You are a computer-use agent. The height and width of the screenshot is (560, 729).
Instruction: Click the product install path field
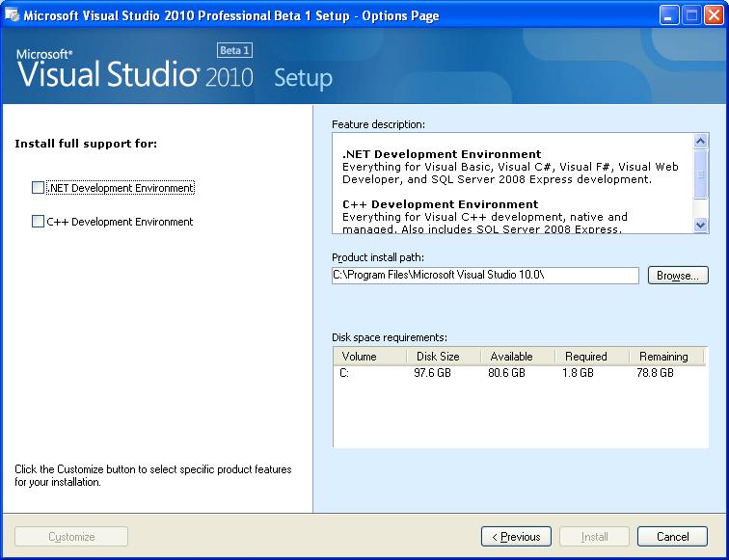point(485,276)
